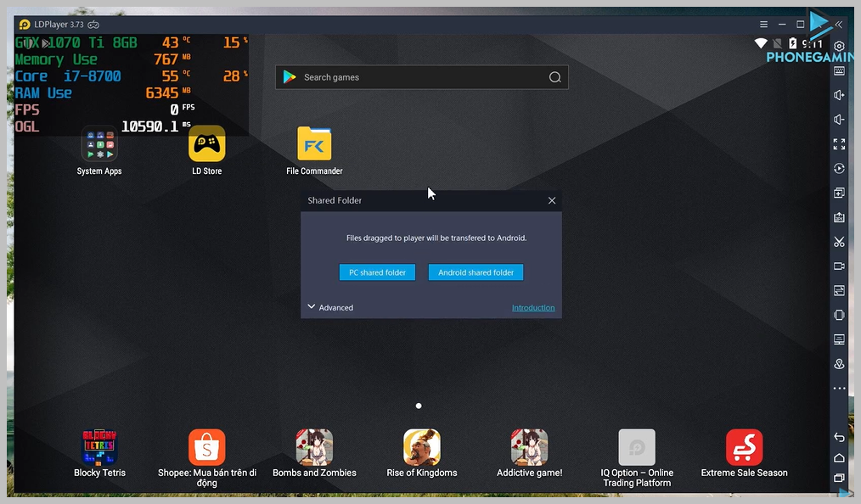861x504 pixels.
Task: Launch Addictive game! app
Action: coord(529,453)
